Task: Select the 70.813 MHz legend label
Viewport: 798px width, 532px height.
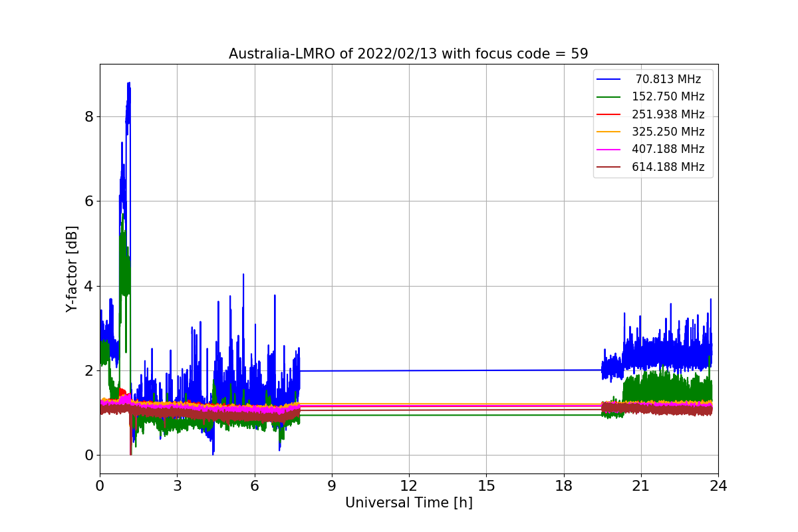Action: 668,79
